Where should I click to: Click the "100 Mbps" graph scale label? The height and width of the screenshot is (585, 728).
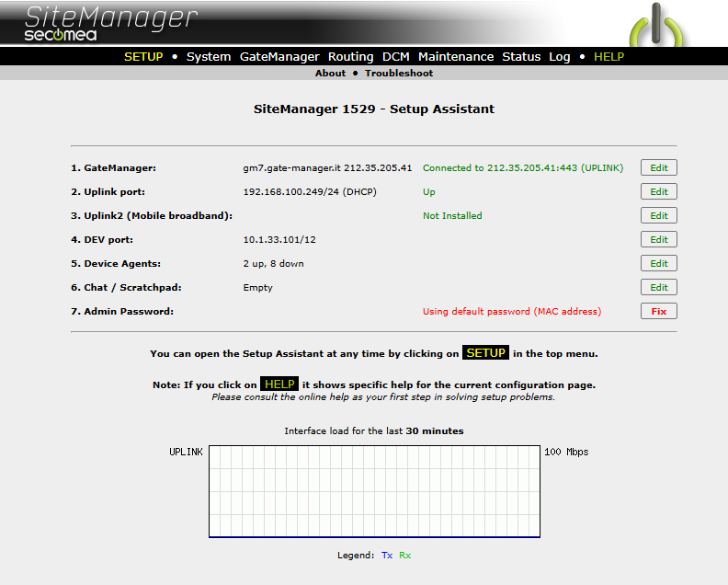point(566,452)
